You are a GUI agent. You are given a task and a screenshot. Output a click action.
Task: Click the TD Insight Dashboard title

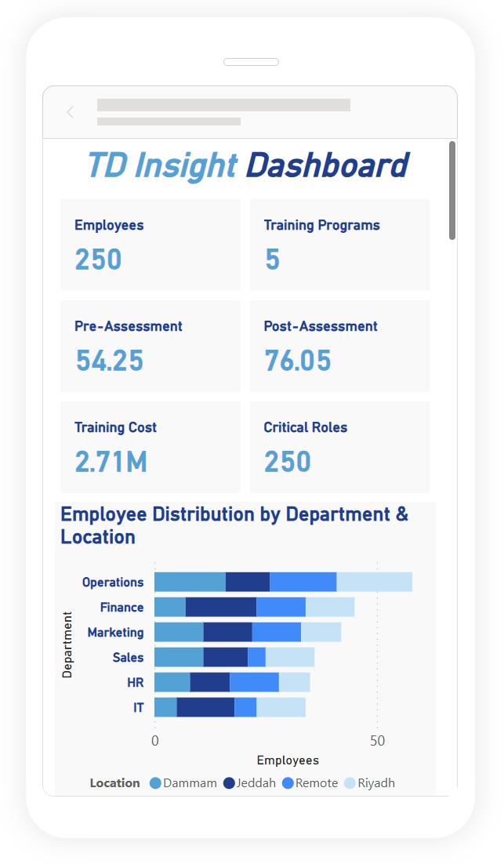[x=248, y=165]
